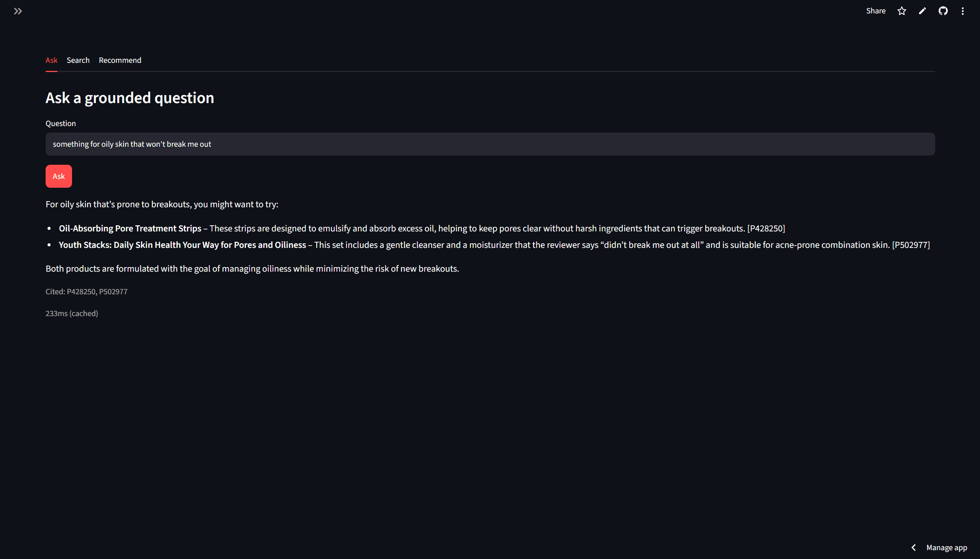The height and width of the screenshot is (559, 980).
Task: Switch to the Recommend tab
Action: click(120, 60)
